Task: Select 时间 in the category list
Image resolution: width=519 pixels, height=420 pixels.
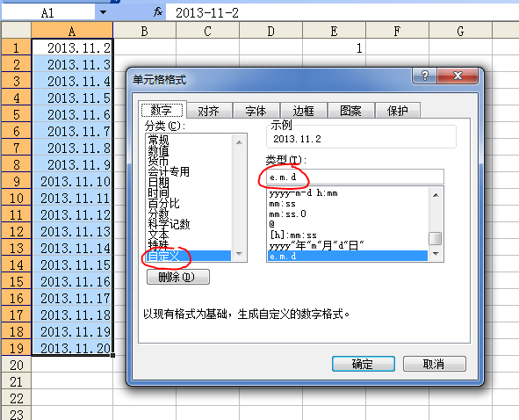Action: pos(189,192)
